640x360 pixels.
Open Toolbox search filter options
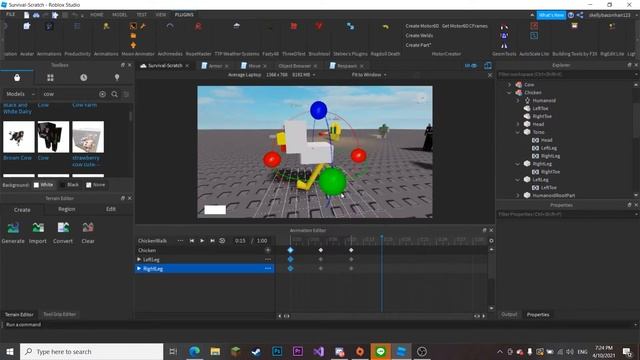click(126, 94)
